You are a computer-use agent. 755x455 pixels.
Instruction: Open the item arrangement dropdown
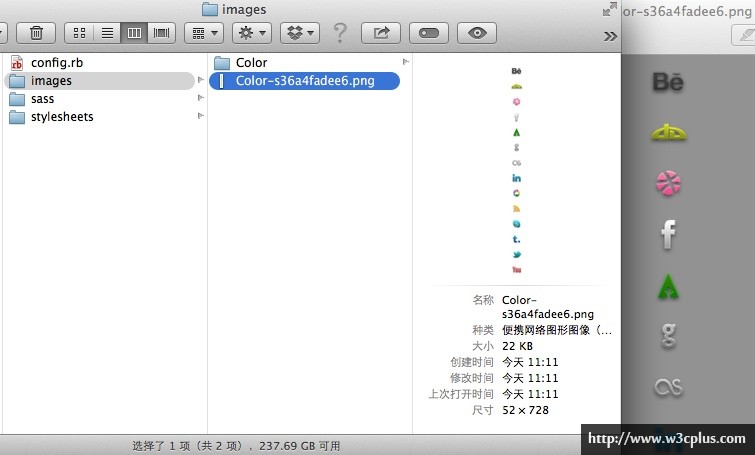(204, 33)
